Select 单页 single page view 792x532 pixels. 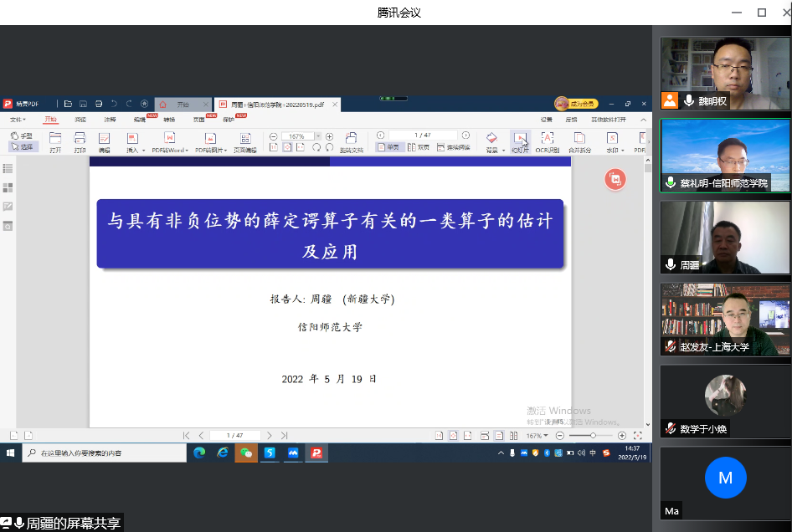388,147
